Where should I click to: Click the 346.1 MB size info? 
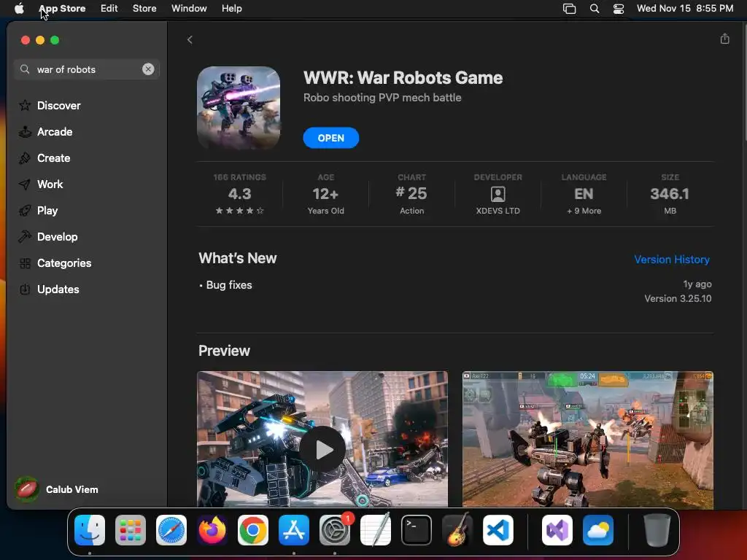(x=670, y=195)
